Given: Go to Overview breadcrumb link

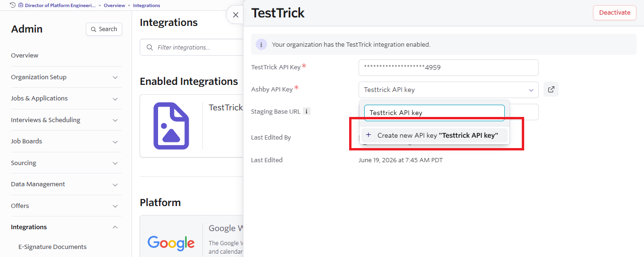Looking at the screenshot, I should tap(114, 5).
